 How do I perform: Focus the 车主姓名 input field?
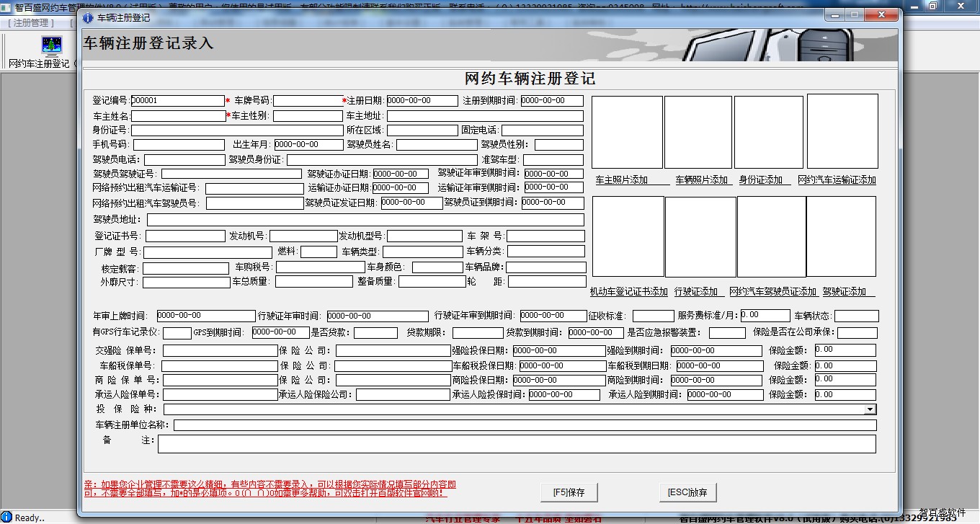click(x=178, y=115)
